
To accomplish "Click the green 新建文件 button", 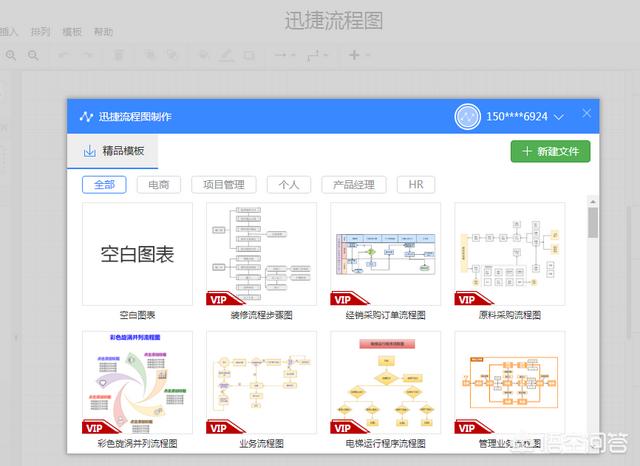I will pos(550,151).
